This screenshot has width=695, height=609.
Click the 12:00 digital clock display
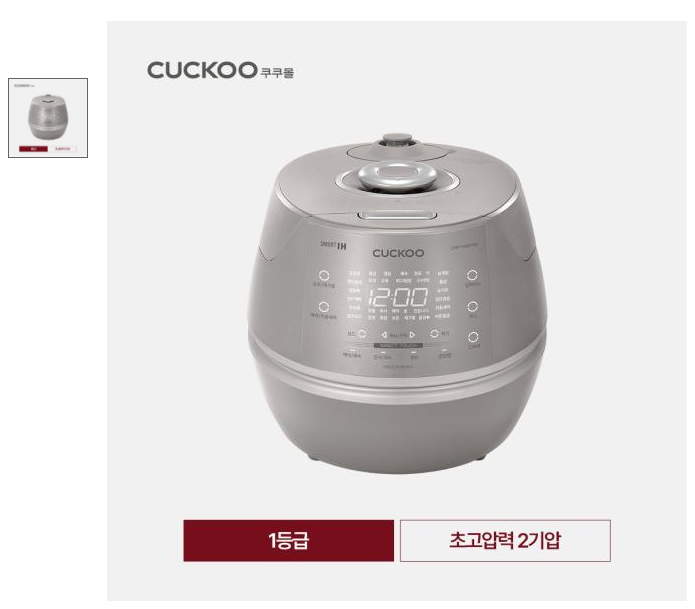tap(398, 297)
